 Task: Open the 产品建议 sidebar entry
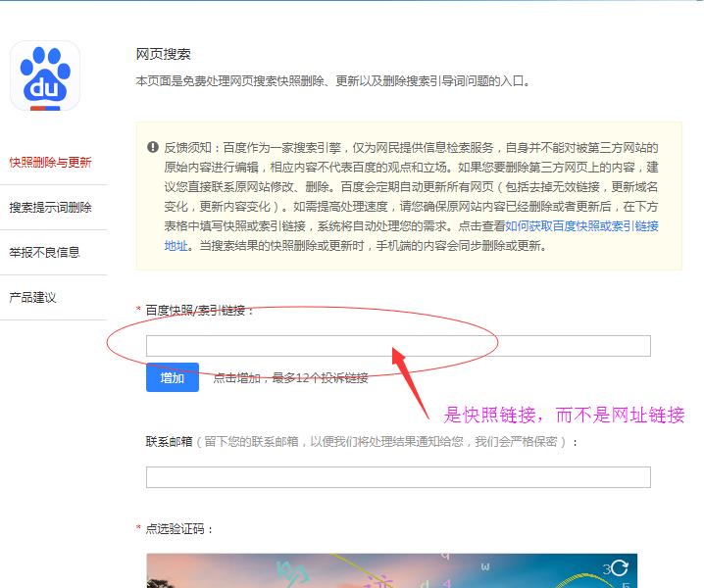pos(32,298)
